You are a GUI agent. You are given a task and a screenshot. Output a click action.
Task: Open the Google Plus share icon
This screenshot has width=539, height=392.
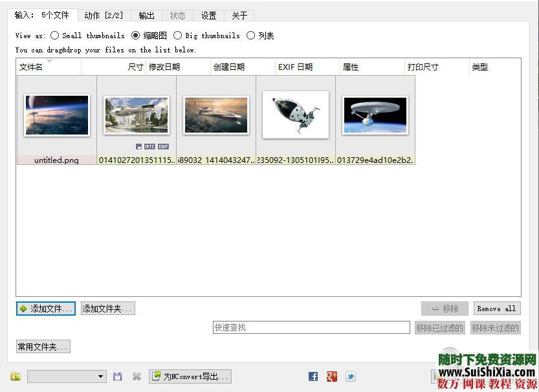point(332,376)
